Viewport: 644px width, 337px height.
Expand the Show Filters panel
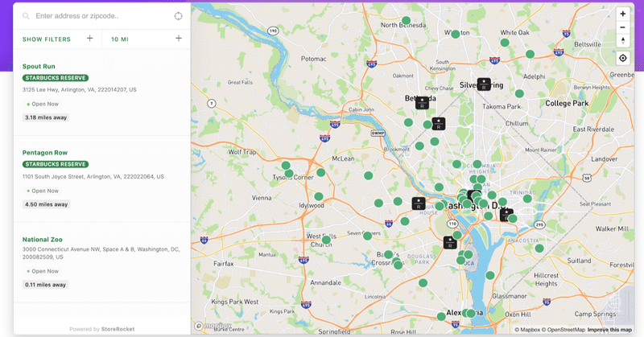tap(57, 39)
